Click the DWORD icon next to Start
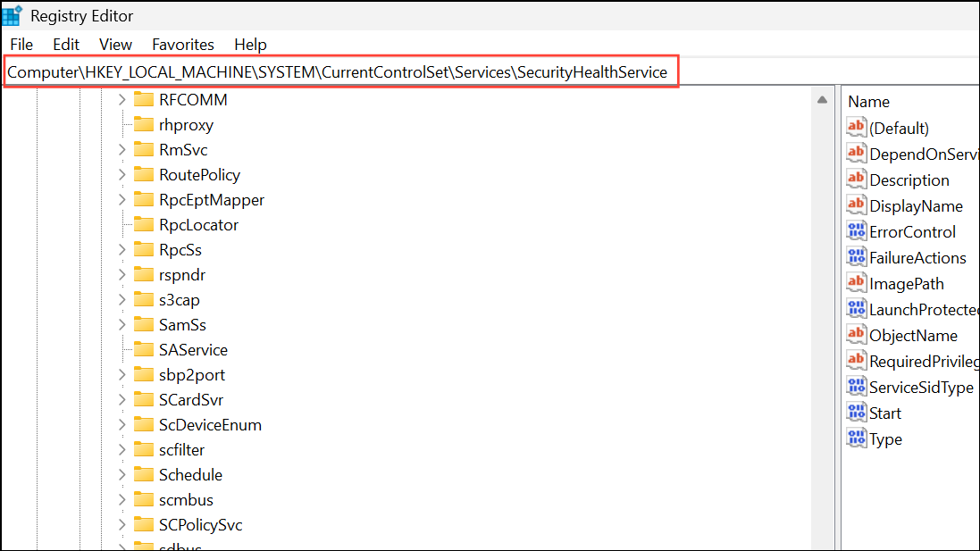This screenshot has height=551, width=980. [856, 412]
